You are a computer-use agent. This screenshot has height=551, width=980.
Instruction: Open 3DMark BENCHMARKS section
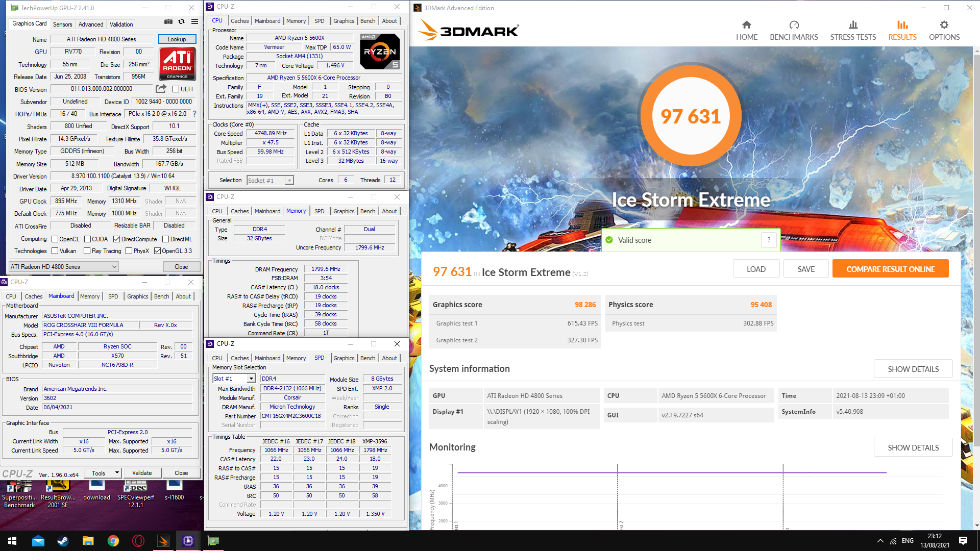(794, 31)
